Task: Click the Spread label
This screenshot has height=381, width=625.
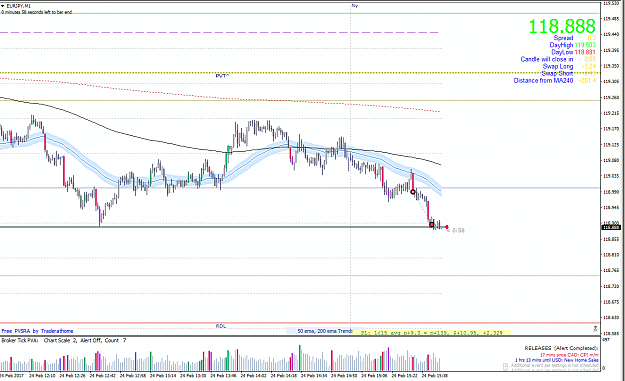Action: pyautogui.click(x=563, y=38)
